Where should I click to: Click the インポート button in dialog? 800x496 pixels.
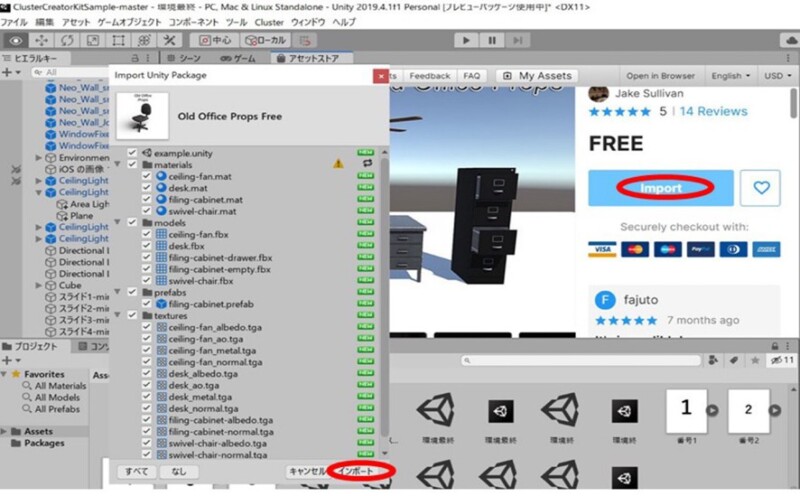tap(357, 472)
